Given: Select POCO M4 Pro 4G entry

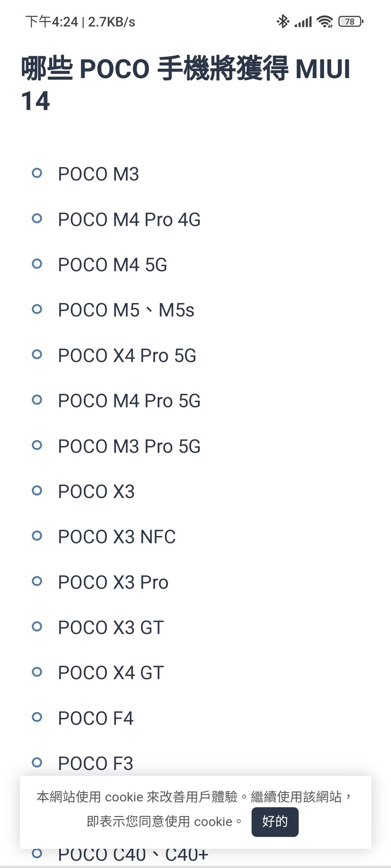Looking at the screenshot, I should (129, 220).
